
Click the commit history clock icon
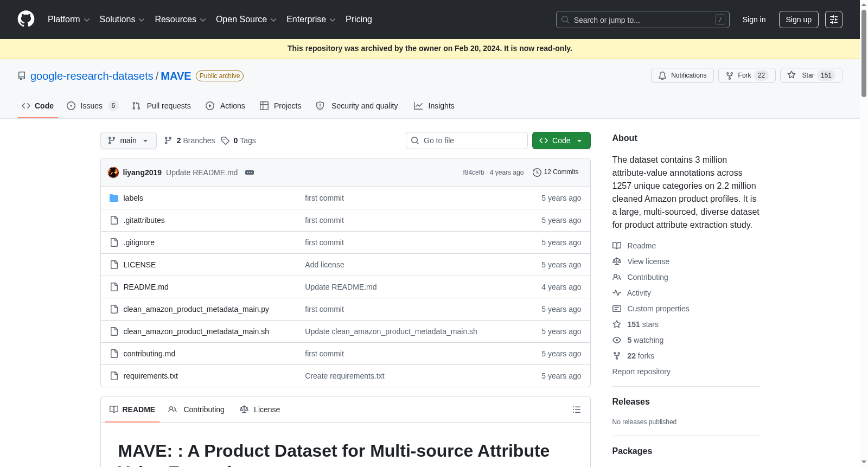(537, 172)
